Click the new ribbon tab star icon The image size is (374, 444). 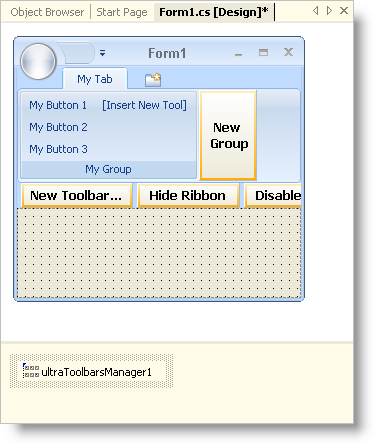[153, 80]
